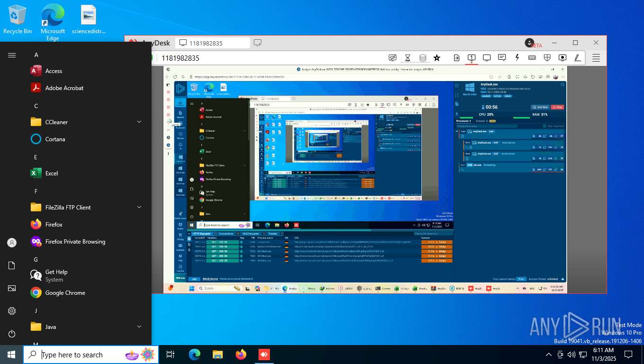Open Task View from taskbar
The image size is (644, 364).
click(170, 355)
